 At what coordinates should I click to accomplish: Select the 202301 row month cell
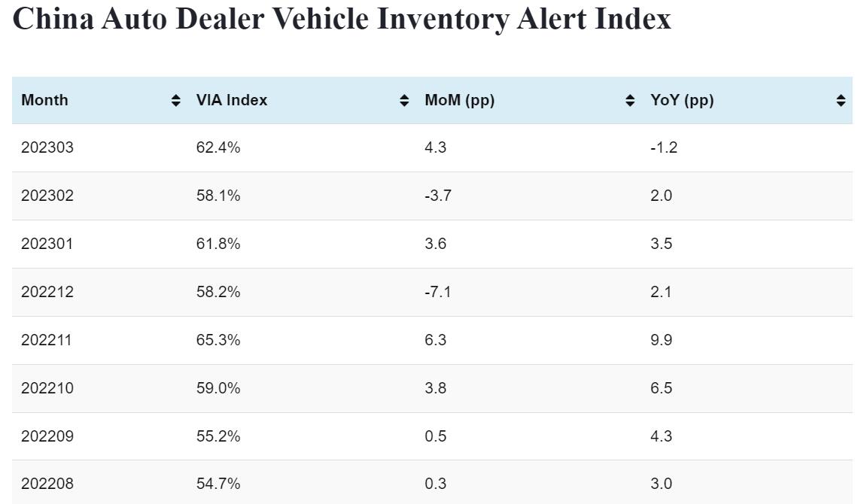coord(47,244)
